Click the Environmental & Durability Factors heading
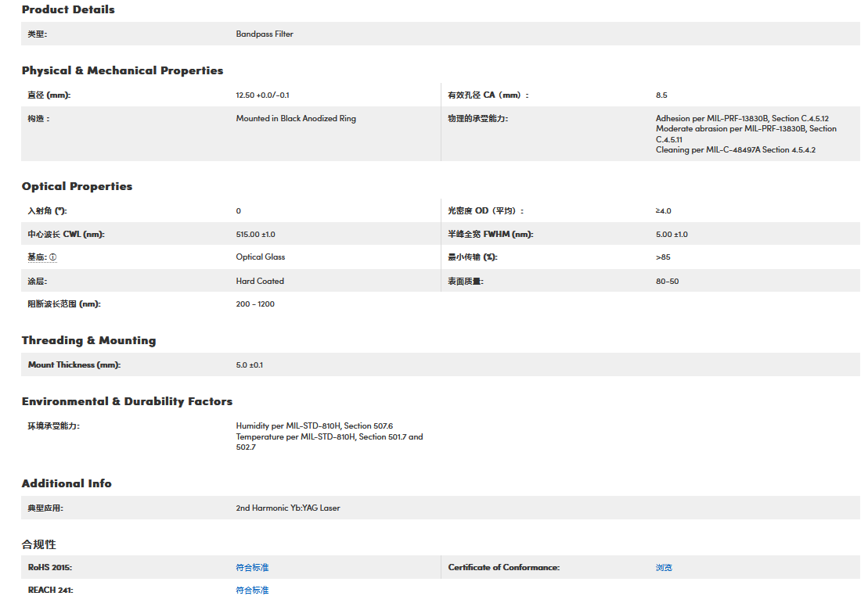The width and height of the screenshot is (868, 614). coord(127,401)
